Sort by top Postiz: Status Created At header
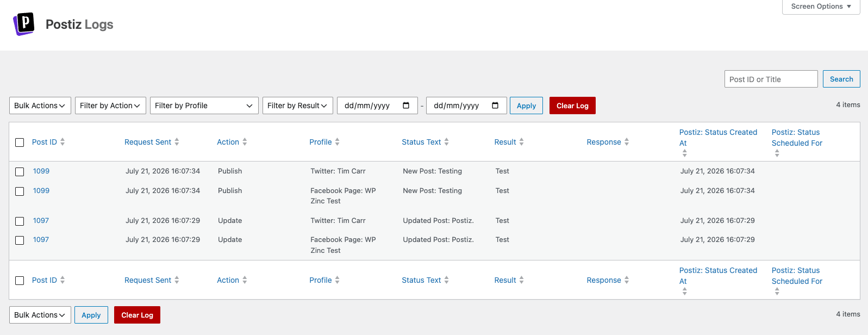 click(x=718, y=138)
